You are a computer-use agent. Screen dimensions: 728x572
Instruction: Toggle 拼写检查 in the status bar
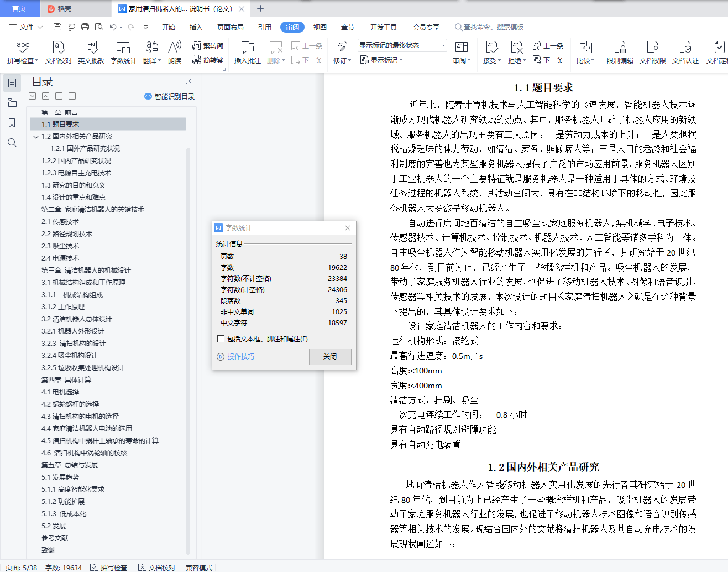point(109,568)
